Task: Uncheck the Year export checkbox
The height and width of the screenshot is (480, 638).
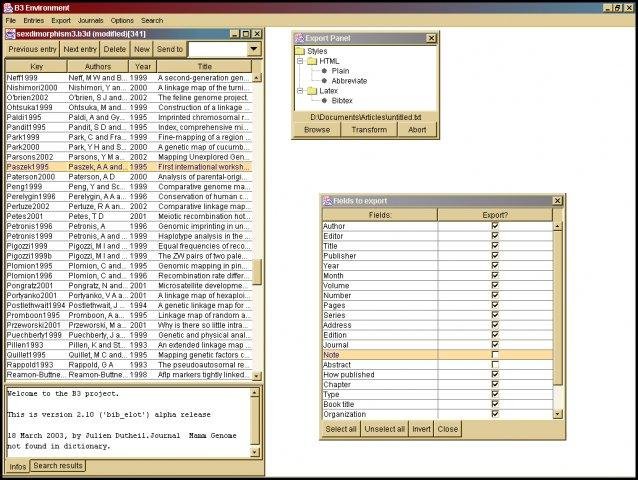Action: (495, 265)
